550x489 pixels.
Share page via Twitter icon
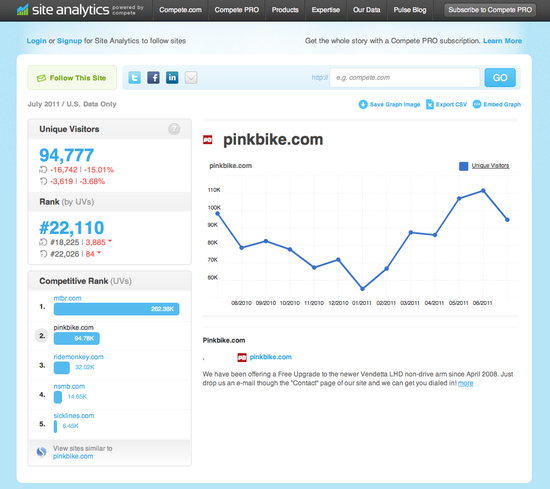coord(135,78)
